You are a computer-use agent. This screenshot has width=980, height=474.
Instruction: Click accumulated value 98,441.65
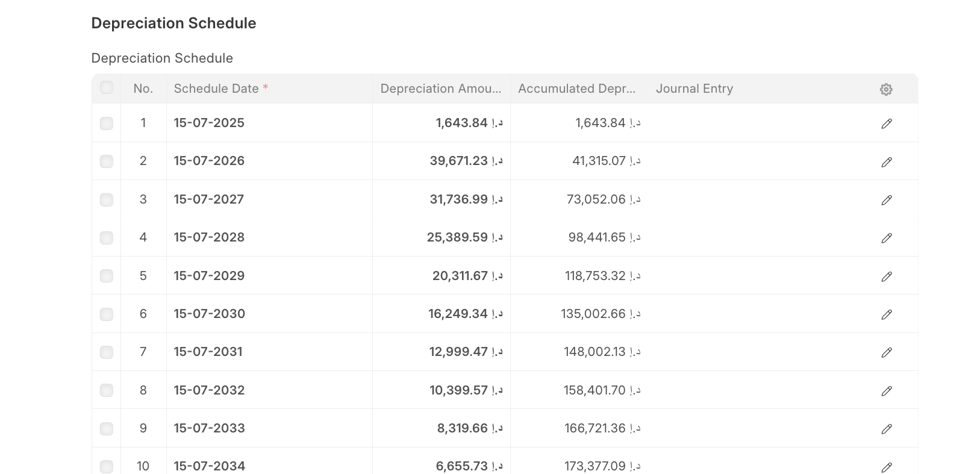click(579, 237)
